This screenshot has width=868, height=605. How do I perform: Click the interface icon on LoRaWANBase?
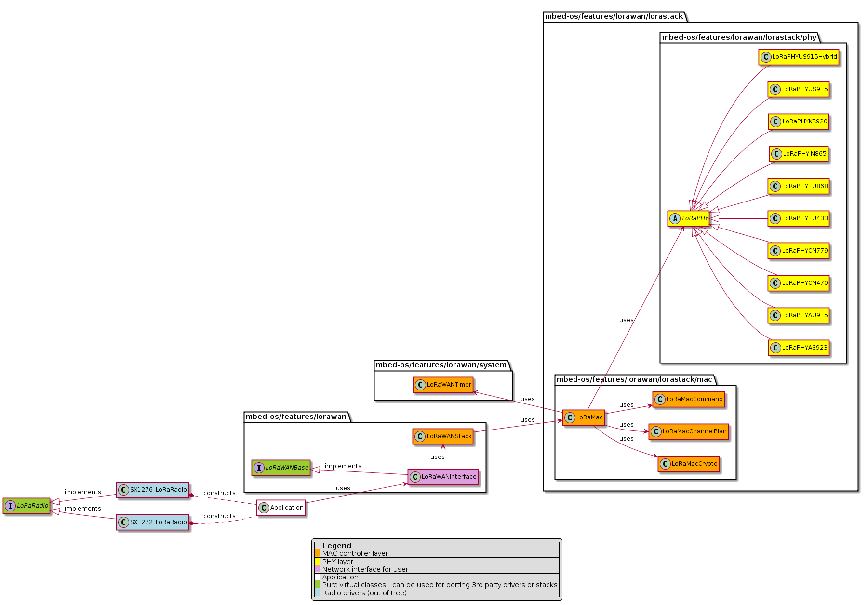[259, 468]
